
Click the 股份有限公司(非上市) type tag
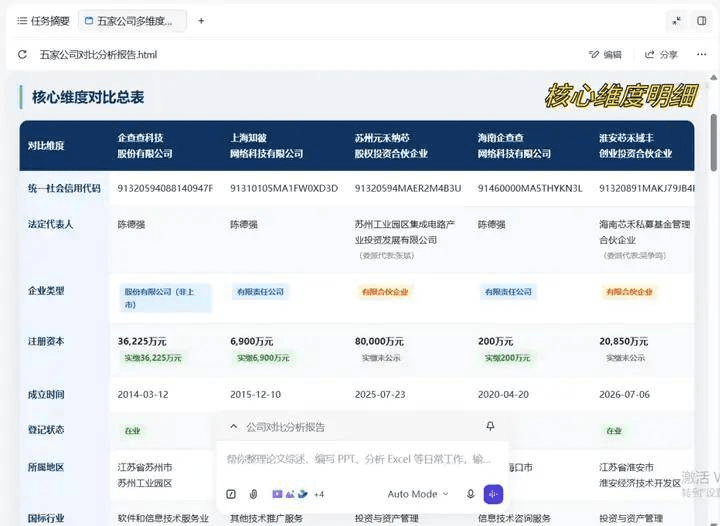point(165,298)
